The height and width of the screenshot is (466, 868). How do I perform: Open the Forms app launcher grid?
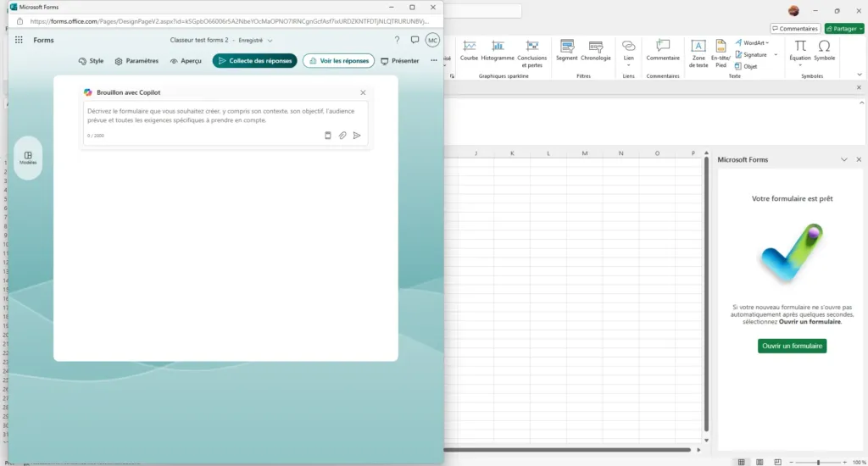tap(19, 40)
